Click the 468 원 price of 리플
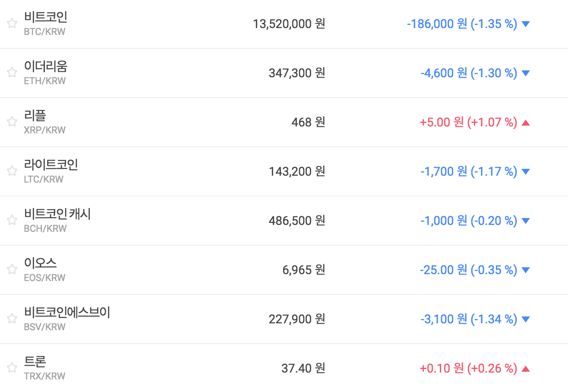 coord(308,123)
